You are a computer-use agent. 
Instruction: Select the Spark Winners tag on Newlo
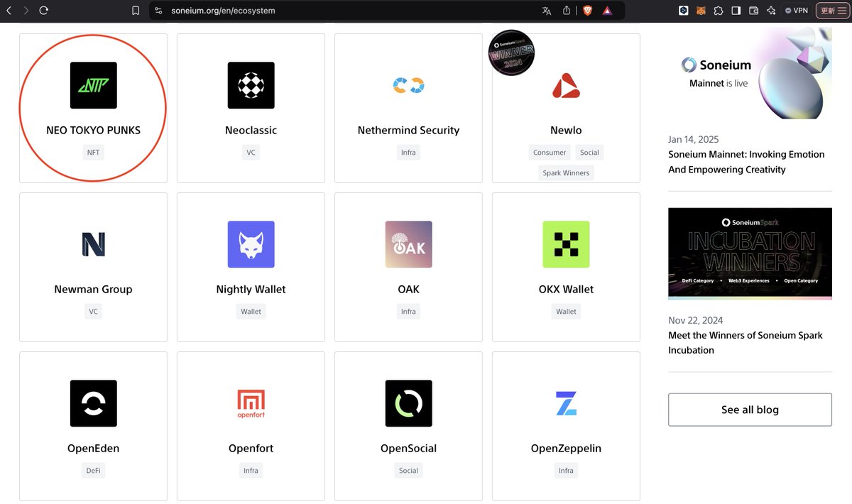tap(566, 172)
